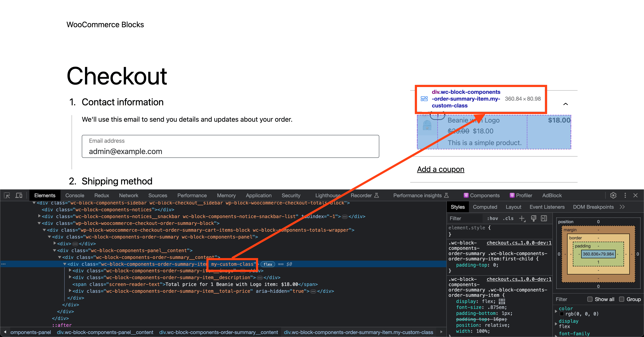Screen dimensions: 644x337
Task: Open the Computed styles tab
Action: click(x=485, y=207)
